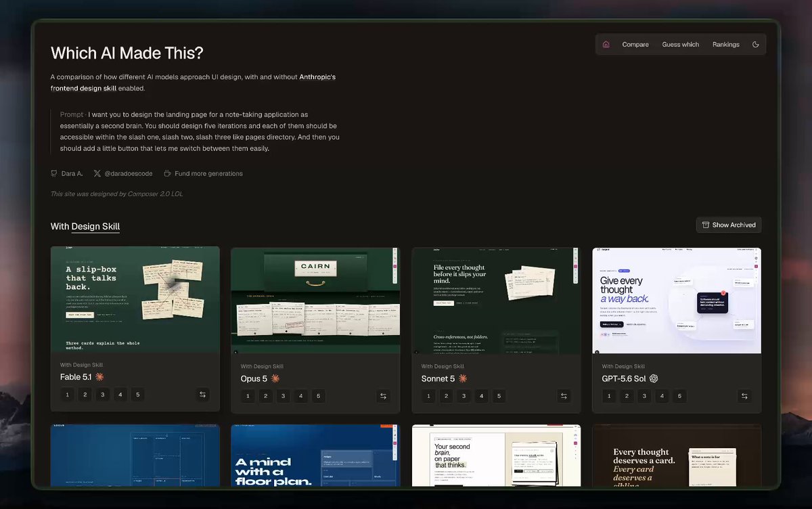Open the GPT-5.6 Sol design thumbnail

677,301
